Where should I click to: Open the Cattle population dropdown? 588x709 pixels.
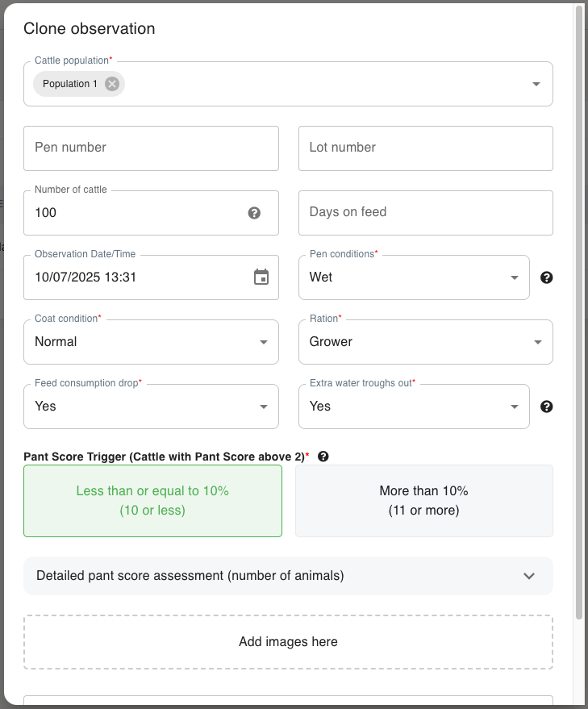536,84
